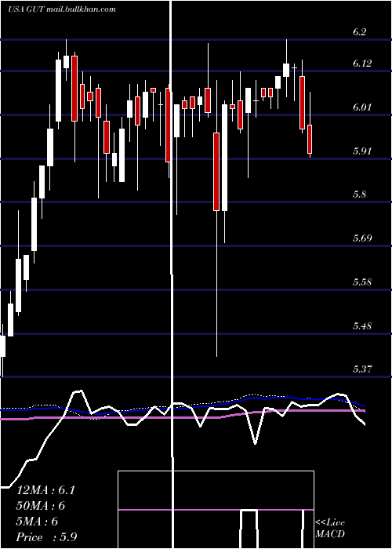Screen dimensions: 392x549
Task: Click the 5.69 price axis label
Action: [362, 238]
